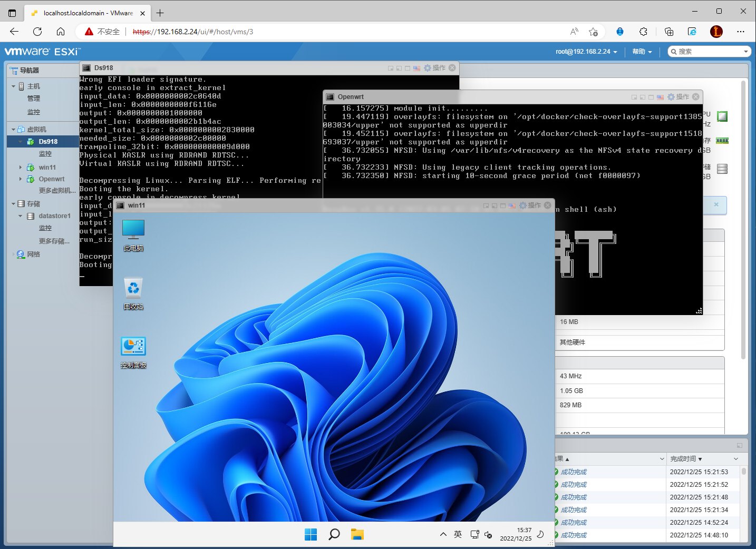Collapse 存储 storage node in navigator
Viewport: 756px width, 549px height.
(14, 203)
